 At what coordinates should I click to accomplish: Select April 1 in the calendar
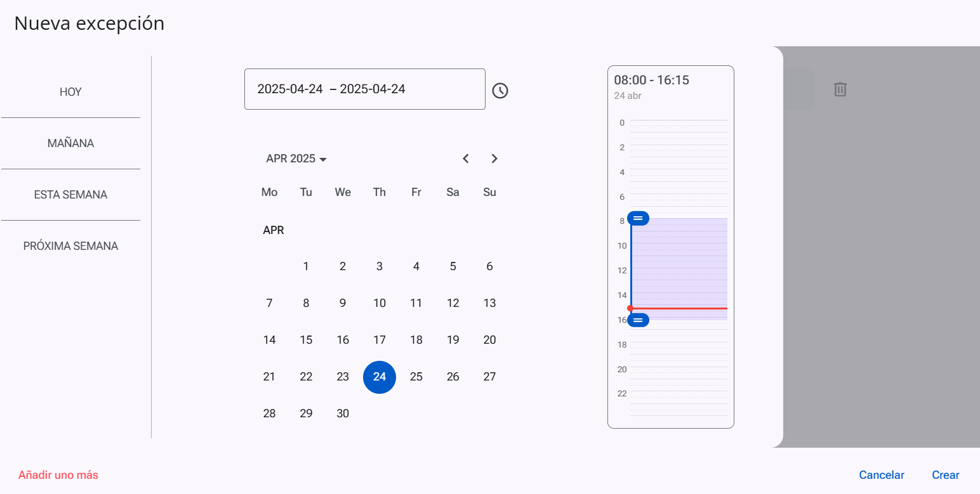(306, 266)
